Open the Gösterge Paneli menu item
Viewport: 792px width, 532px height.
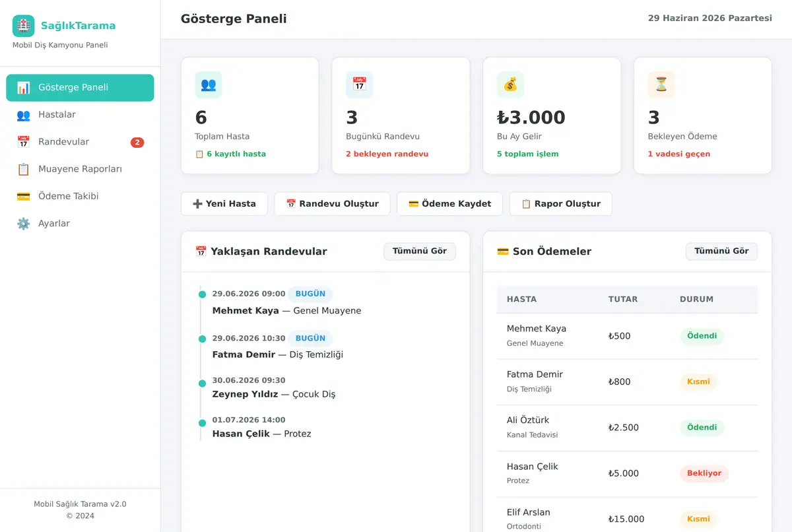pos(80,88)
